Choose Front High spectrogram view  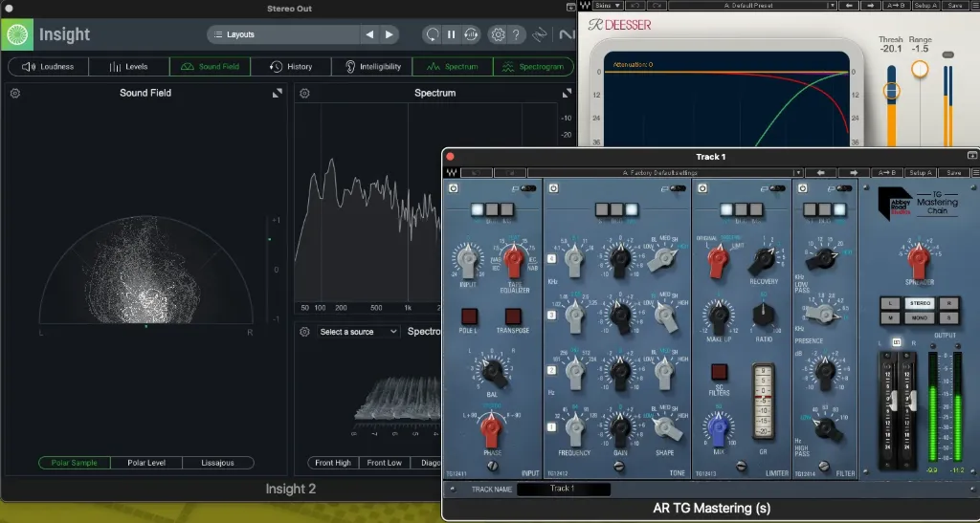click(333, 463)
